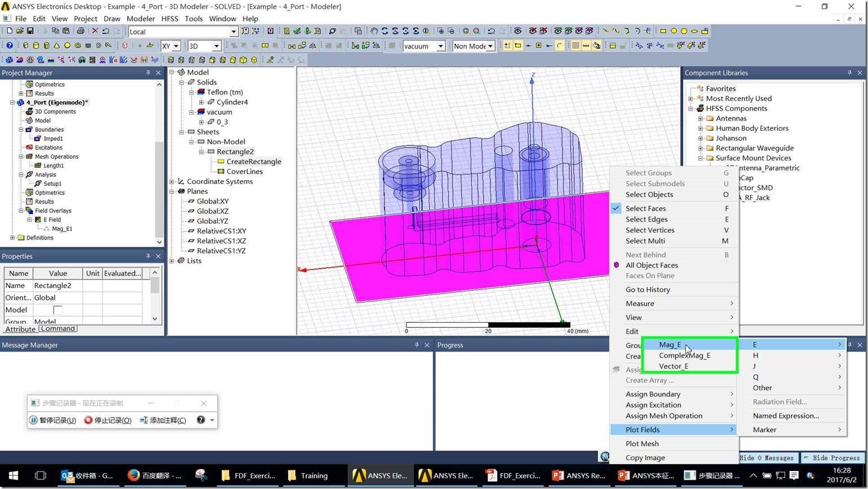This screenshot has width=868, height=489.
Task: Open the Modeler menu
Action: pyautogui.click(x=140, y=19)
